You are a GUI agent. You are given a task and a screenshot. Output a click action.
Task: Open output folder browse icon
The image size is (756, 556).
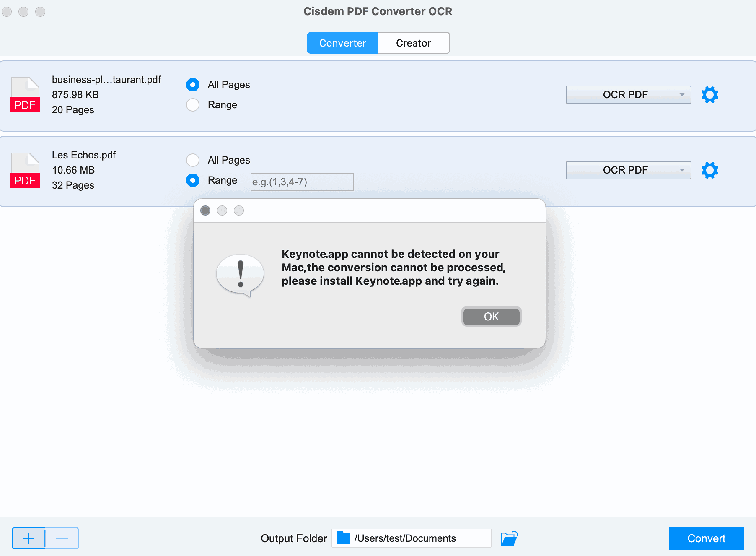click(509, 538)
